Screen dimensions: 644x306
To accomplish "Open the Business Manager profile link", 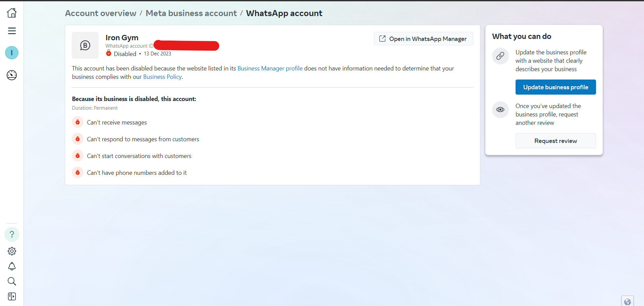I will click(x=270, y=68).
